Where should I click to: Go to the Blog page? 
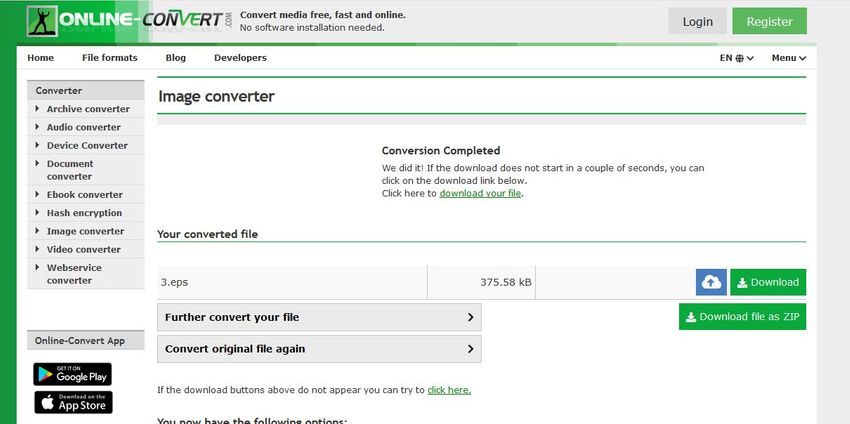175,58
